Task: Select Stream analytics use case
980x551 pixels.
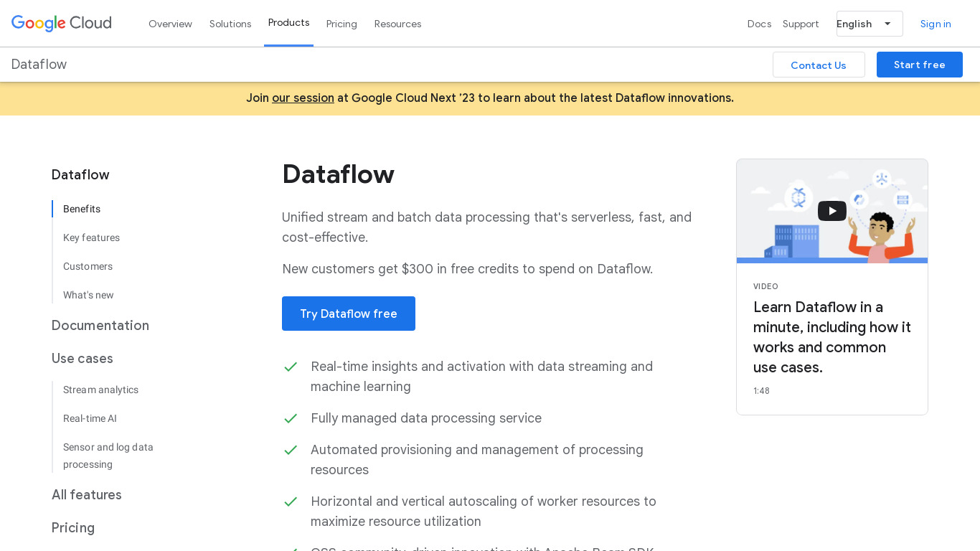Action: point(100,390)
